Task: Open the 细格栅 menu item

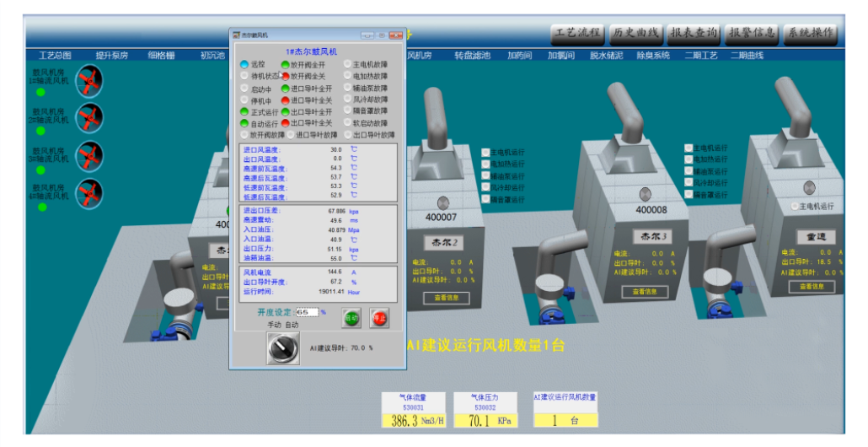Action: click(161, 56)
